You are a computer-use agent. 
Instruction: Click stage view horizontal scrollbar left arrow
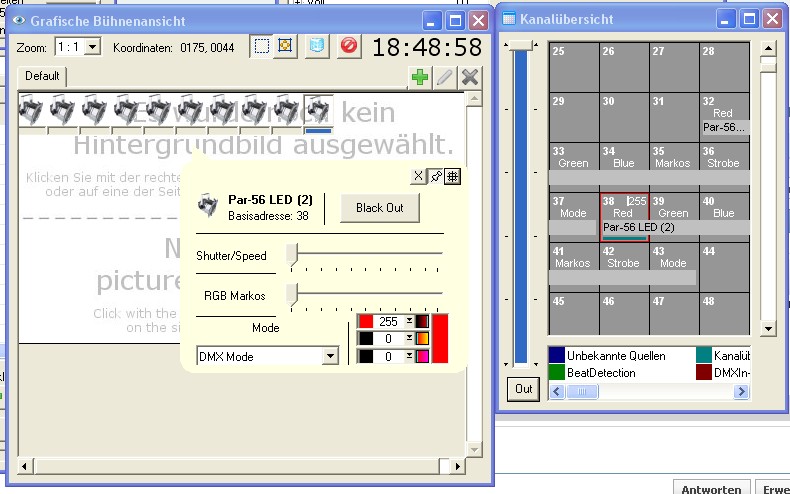point(24,466)
